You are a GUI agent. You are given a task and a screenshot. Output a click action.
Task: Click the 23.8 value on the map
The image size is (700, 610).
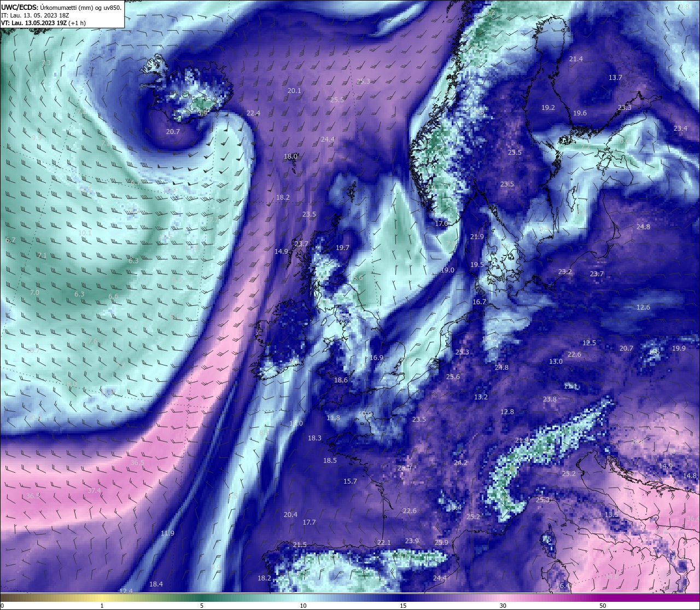550,399
